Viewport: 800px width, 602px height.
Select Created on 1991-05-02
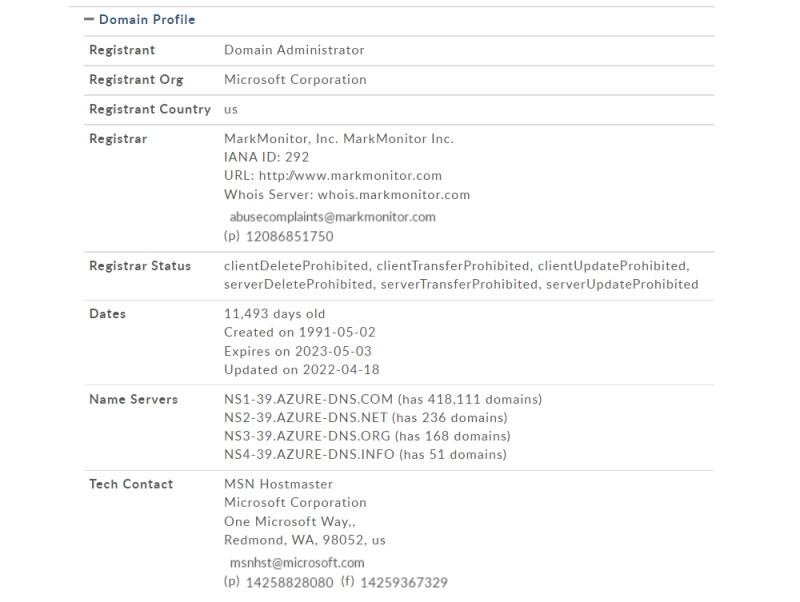[x=299, y=332]
